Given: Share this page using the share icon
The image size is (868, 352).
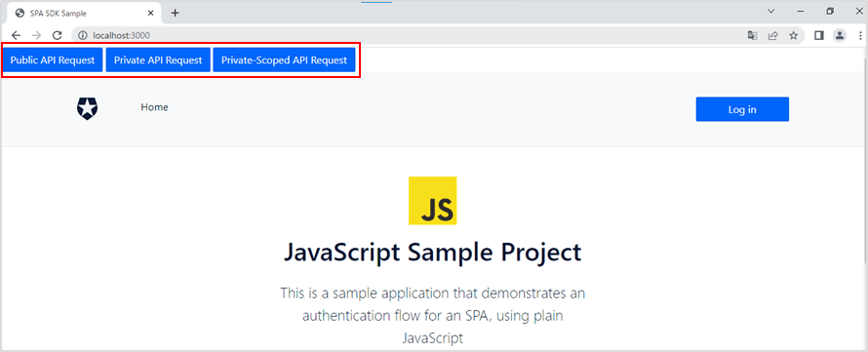Looking at the screenshot, I should pos(772,35).
